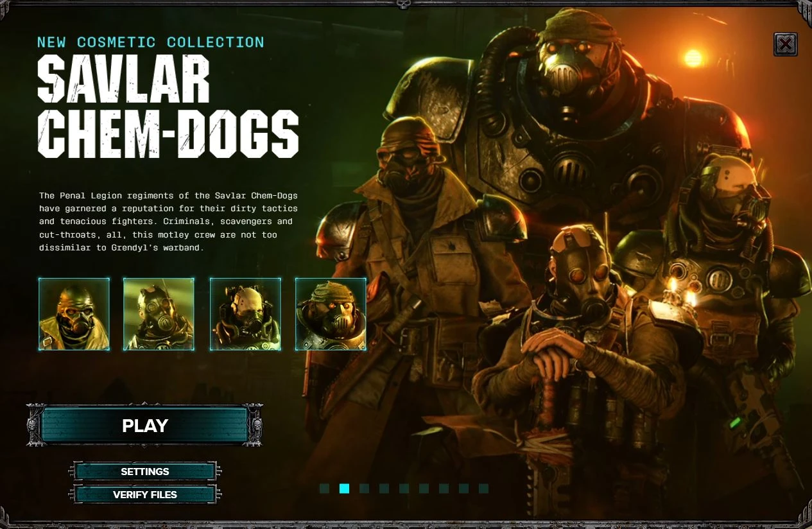
Task: Select the first cosmetic thumbnail with trench coat
Action: tap(74, 314)
